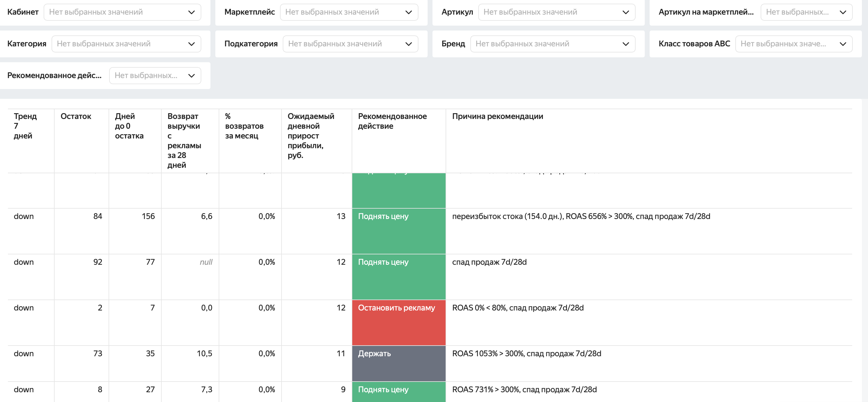This screenshot has height=402, width=868.
Task: Expand the Артикул selector
Action: 557,12
